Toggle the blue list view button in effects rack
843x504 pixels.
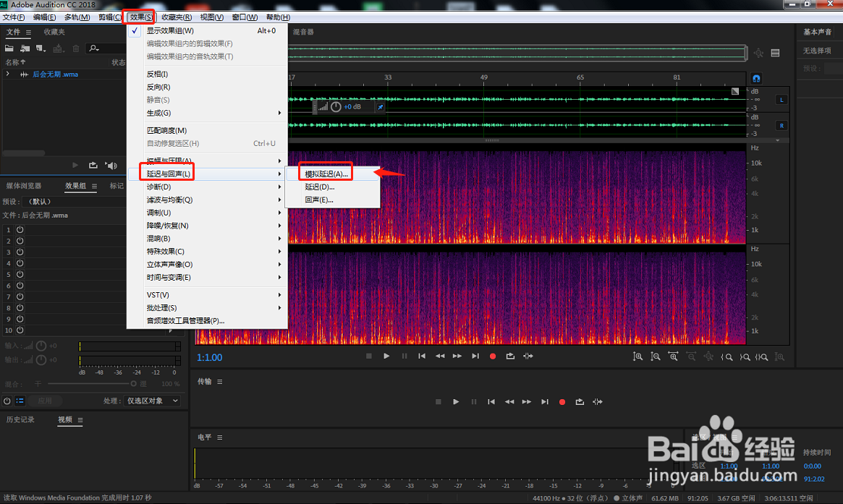tap(20, 401)
